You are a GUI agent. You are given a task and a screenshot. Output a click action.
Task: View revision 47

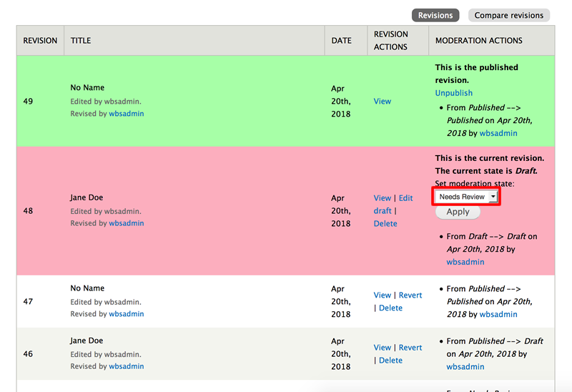(383, 295)
